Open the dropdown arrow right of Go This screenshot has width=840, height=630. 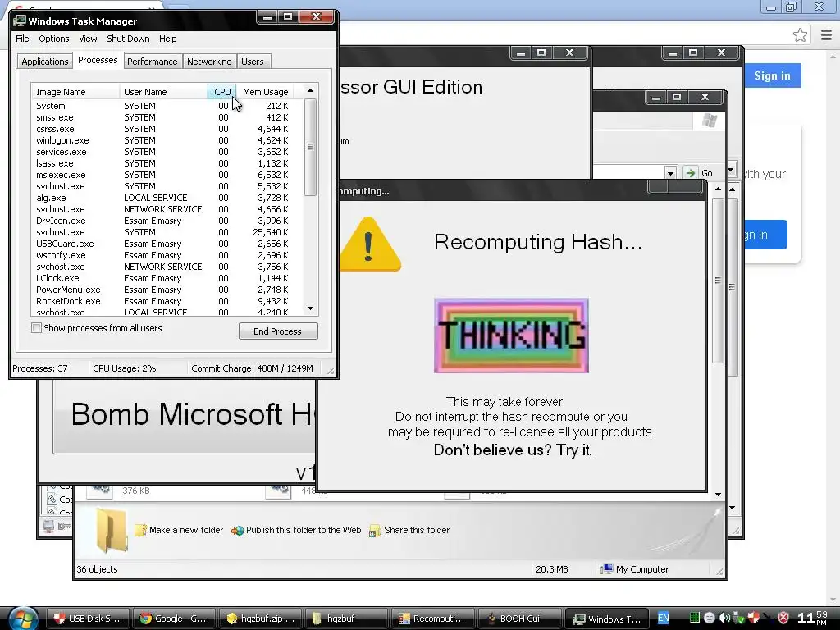point(731,170)
